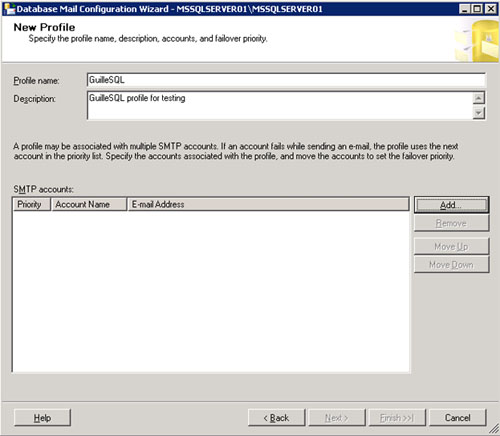Cancel the Database Mail wizard
This screenshot has width=500, height=436.
point(458,418)
